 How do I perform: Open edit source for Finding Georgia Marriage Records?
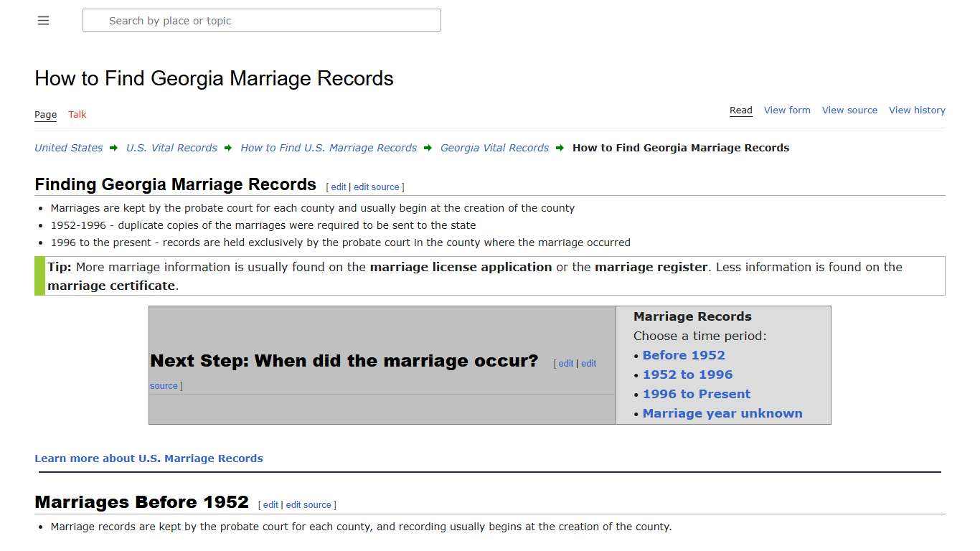coord(376,187)
